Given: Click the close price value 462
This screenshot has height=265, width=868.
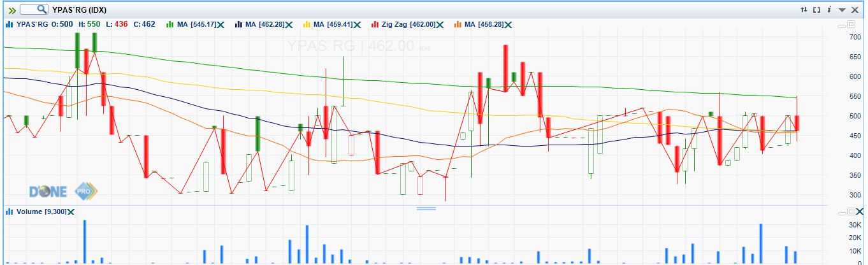Looking at the screenshot, I should point(148,24).
